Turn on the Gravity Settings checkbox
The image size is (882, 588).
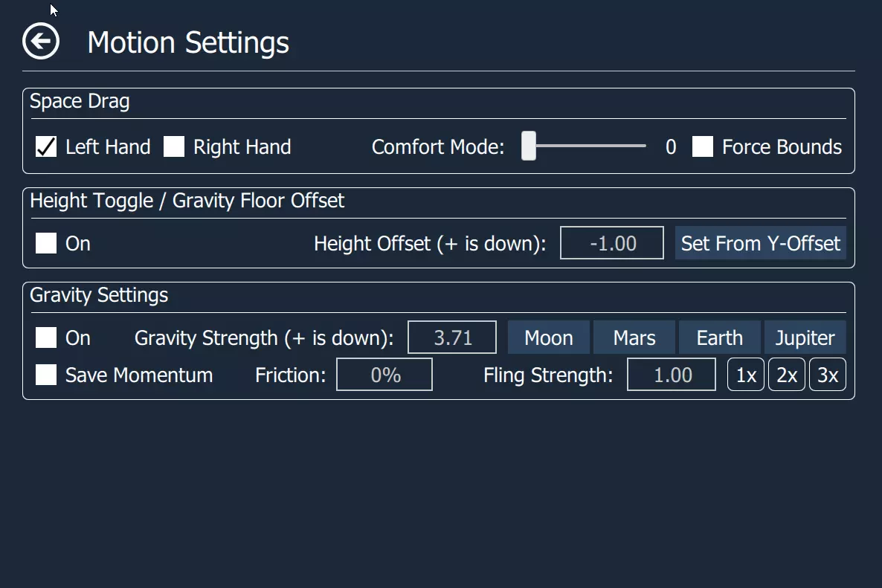point(46,338)
